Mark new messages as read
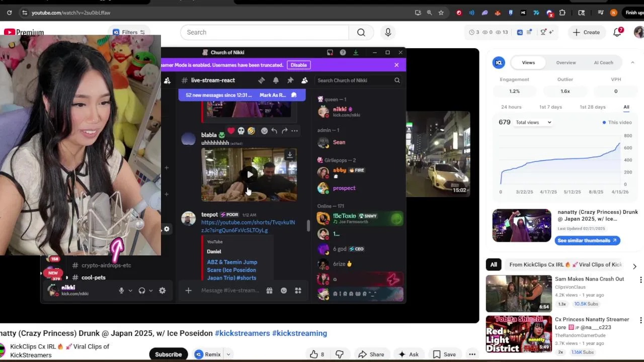The height and width of the screenshot is (362, 644). (x=278, y=95)
